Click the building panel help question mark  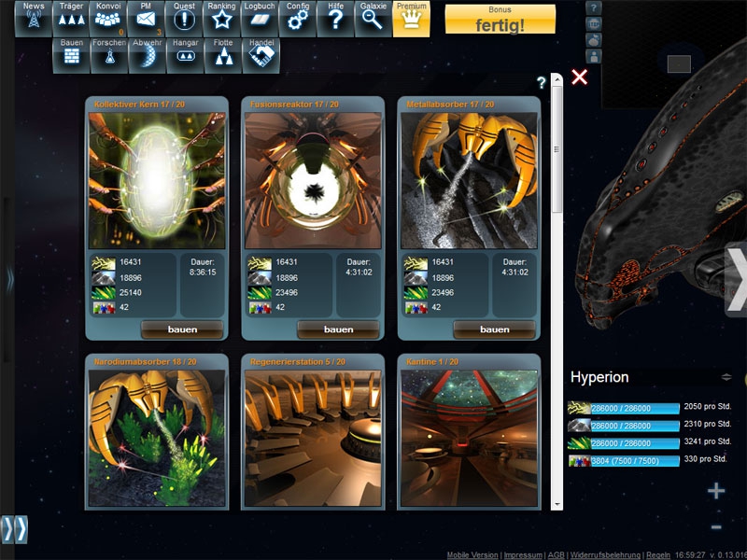point(542,83)
